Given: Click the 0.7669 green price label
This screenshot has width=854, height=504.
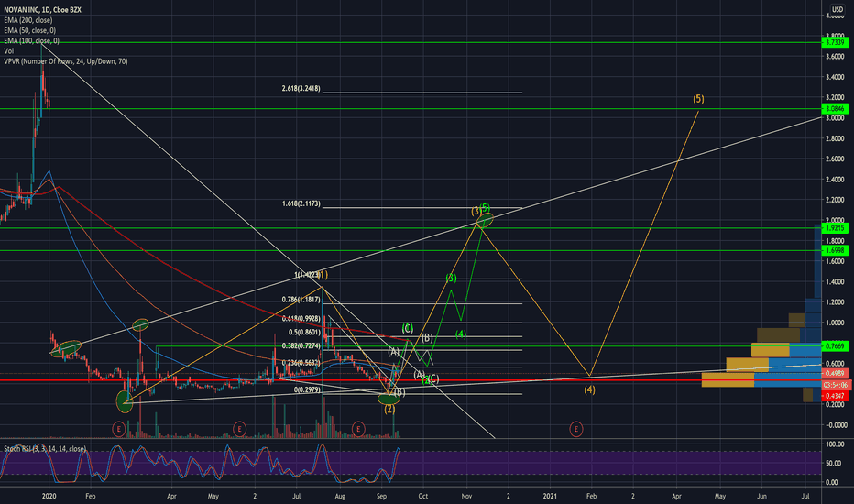Looking at the screenshot, I should point(835,346).
